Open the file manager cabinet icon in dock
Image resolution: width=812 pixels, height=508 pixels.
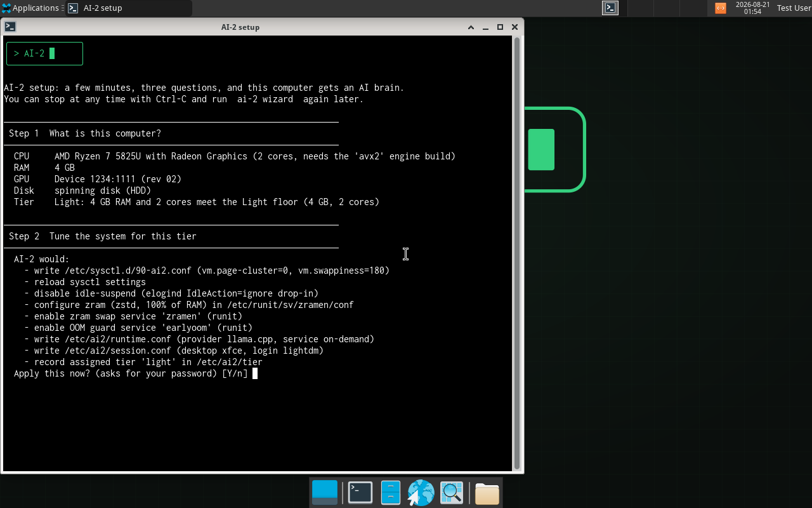tap(390, 493)
